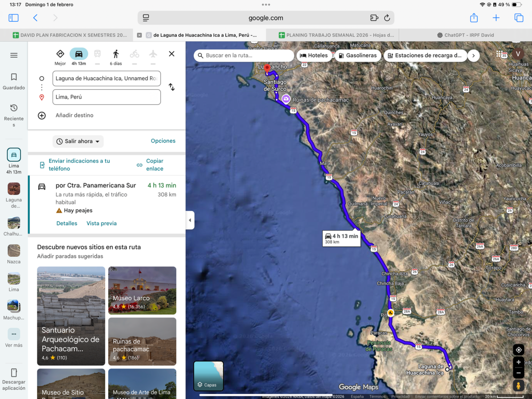
Task: Filter the route by Gasolineras
Action: coord(358,55)
